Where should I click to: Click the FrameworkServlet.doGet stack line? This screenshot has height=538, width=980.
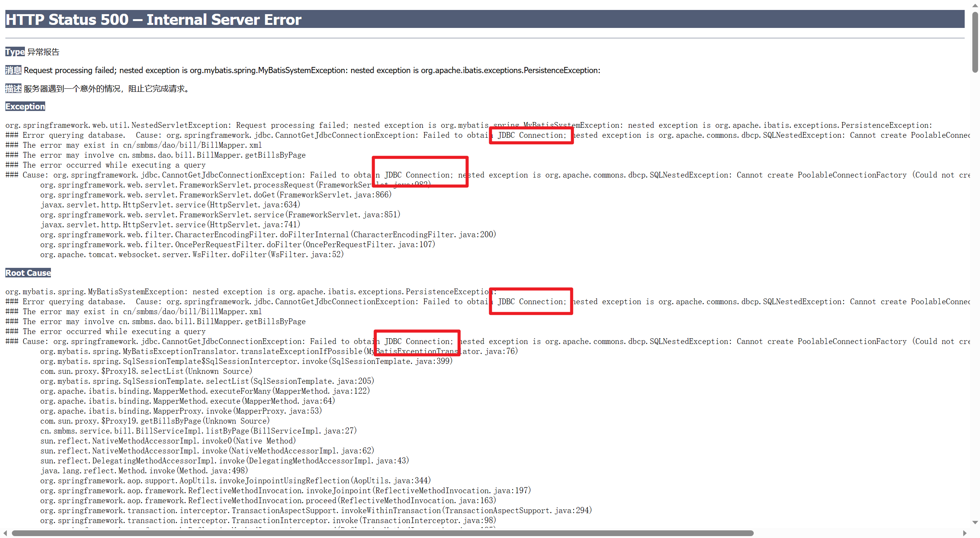coord(216,195)
